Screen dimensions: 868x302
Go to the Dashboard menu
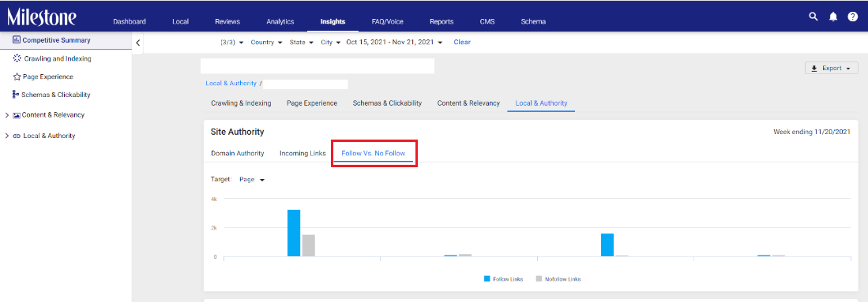[x=130, y=21]
